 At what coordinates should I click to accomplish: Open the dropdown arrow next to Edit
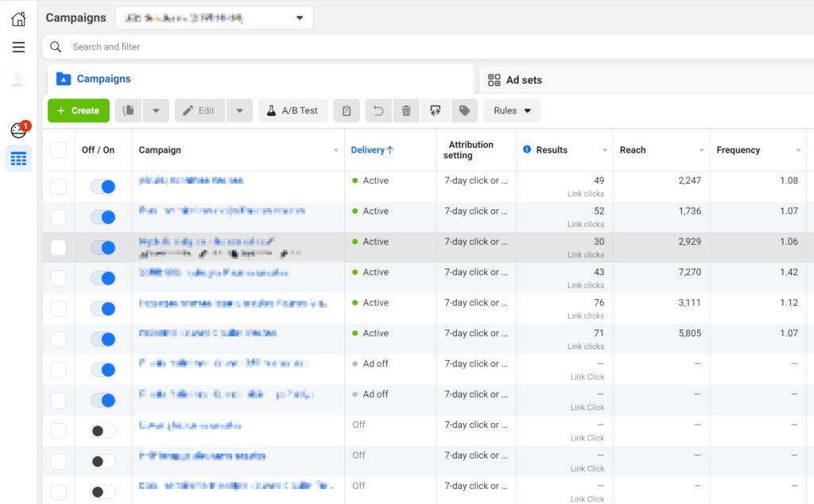(239, 110)
